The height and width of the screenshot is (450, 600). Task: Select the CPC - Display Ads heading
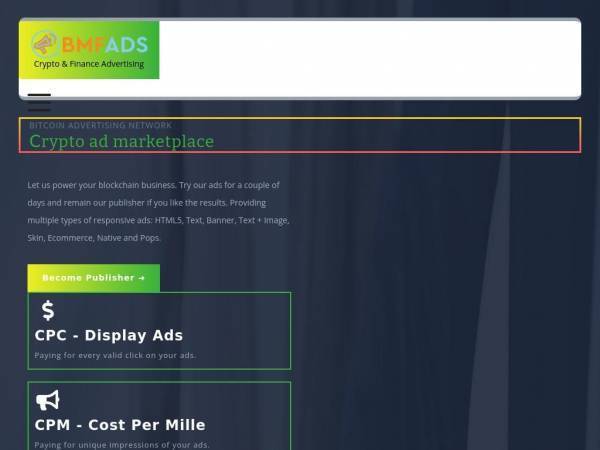point(109,336)
